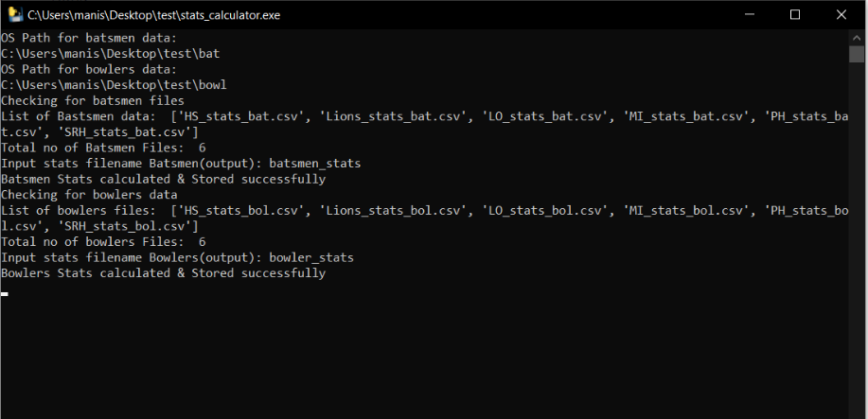Screen dimensions: 868x419
Task: Click the 'bowler_stats' entered filename
Action: [x=311, y=258]
